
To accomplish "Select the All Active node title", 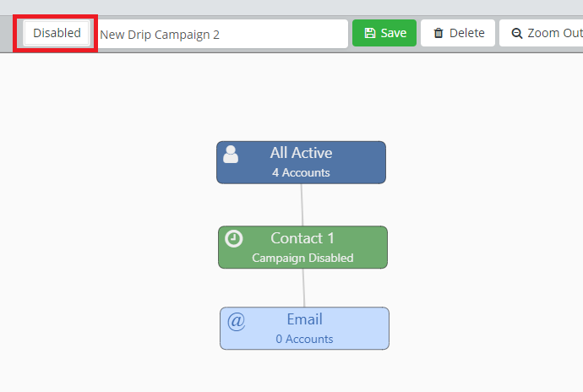I will [301, 153].
